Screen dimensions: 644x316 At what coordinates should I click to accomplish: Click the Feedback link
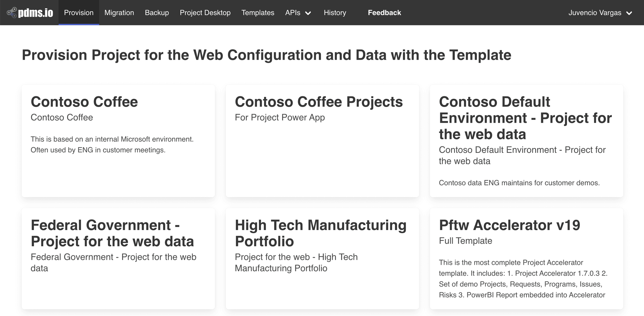[384, 13]
